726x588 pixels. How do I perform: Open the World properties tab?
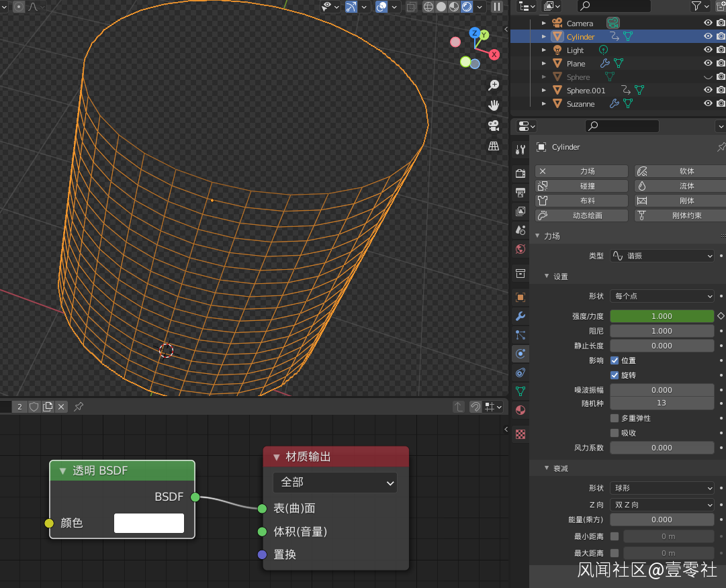[x=520, y=249]
